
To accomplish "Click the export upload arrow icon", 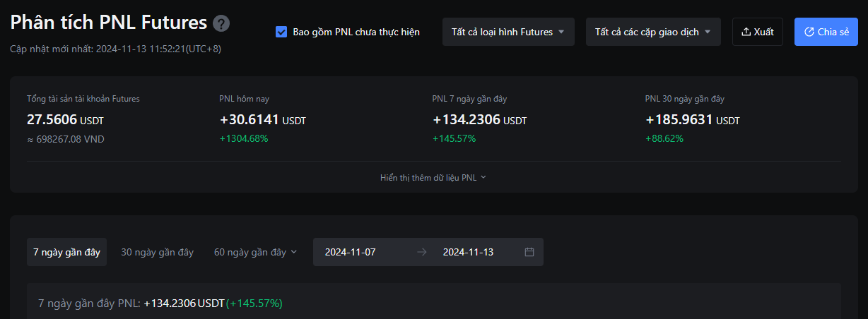I will (746, 32).
